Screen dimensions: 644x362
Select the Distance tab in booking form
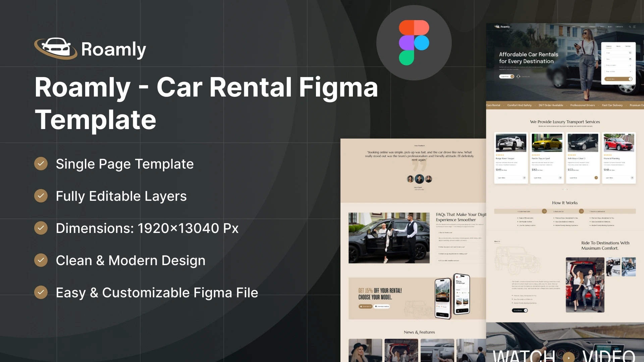point(609,46)
